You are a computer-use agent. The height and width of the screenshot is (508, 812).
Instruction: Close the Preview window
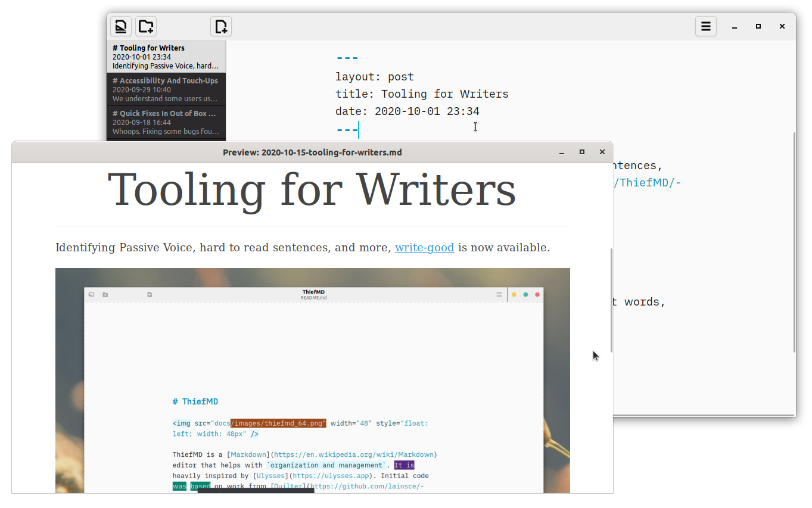click(602, 152)
